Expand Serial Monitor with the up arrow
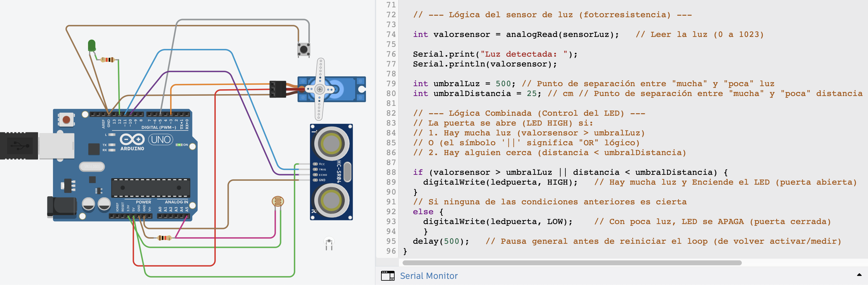Image resolution: width=868 pixels, height=285 pixels. (859, 275)
